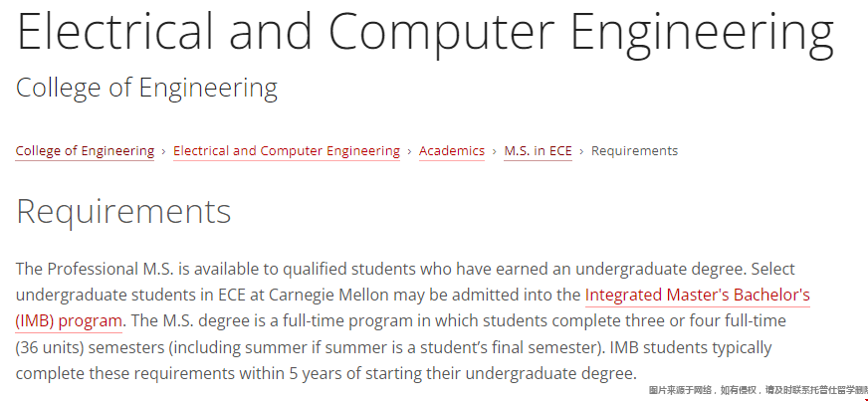Click chevron before the Requirements breadcrumb
This screenshot has width=868, height=401.
click(582, 151)
